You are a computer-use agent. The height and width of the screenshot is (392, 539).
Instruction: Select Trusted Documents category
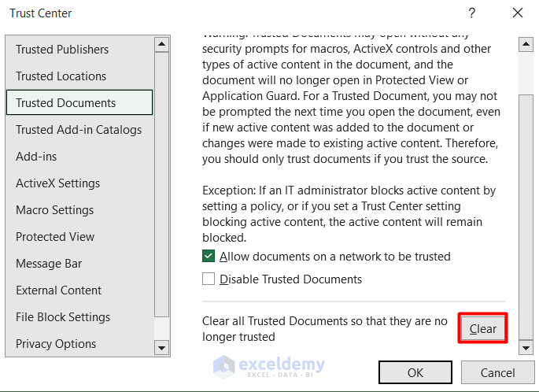65,103
